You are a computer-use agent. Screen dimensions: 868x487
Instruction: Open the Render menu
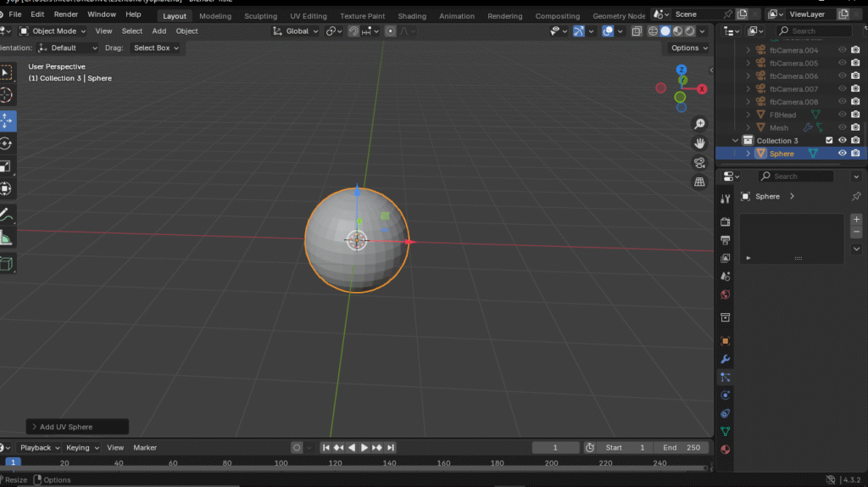[x=65, y=14]
